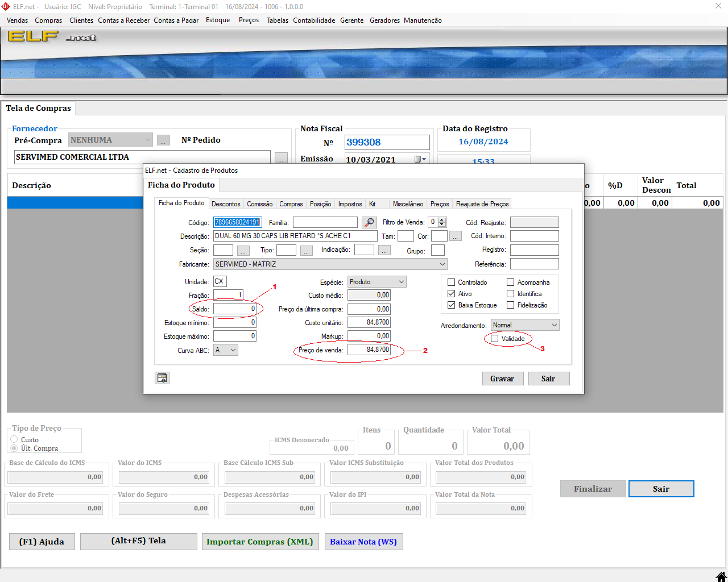Click the Filtro de Venda spinner
Screen dimensions: 728x582
[x=442, y=222]
